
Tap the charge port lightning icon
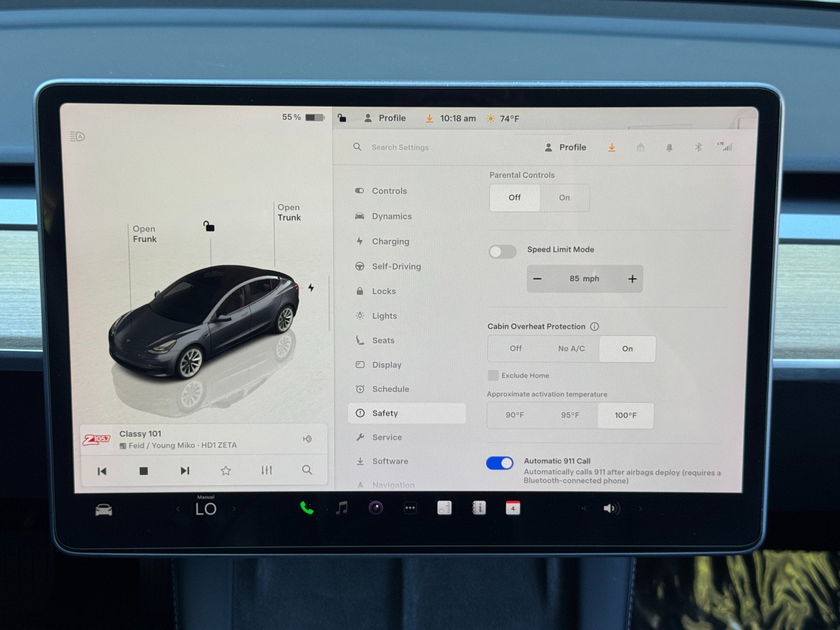(311, 288)
